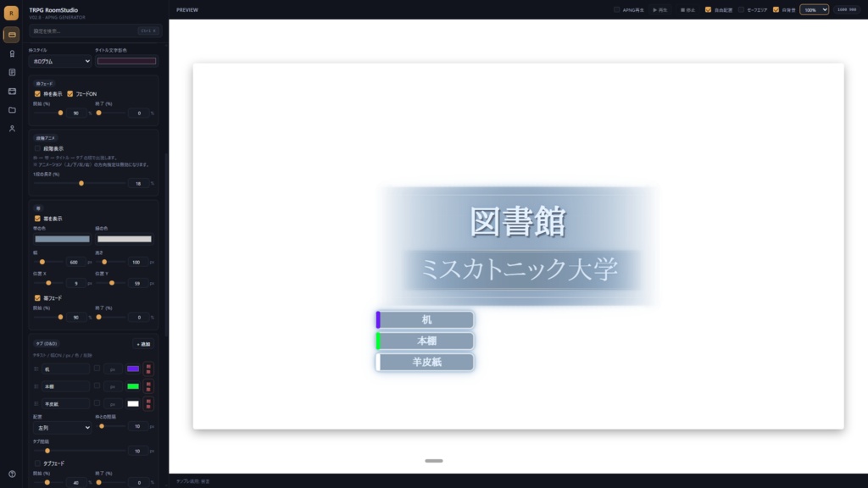Play the preview with 再生 button
868x488 pixels.
point(660,10)
